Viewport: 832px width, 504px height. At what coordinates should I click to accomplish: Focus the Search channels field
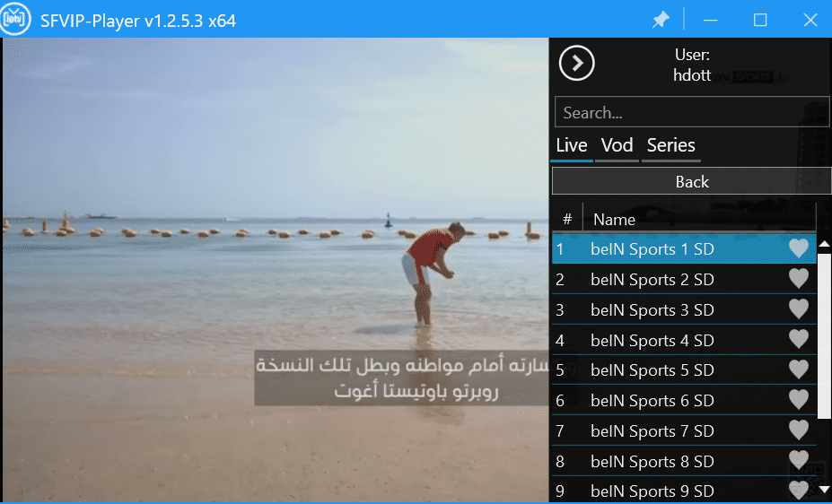click(691, 112)
